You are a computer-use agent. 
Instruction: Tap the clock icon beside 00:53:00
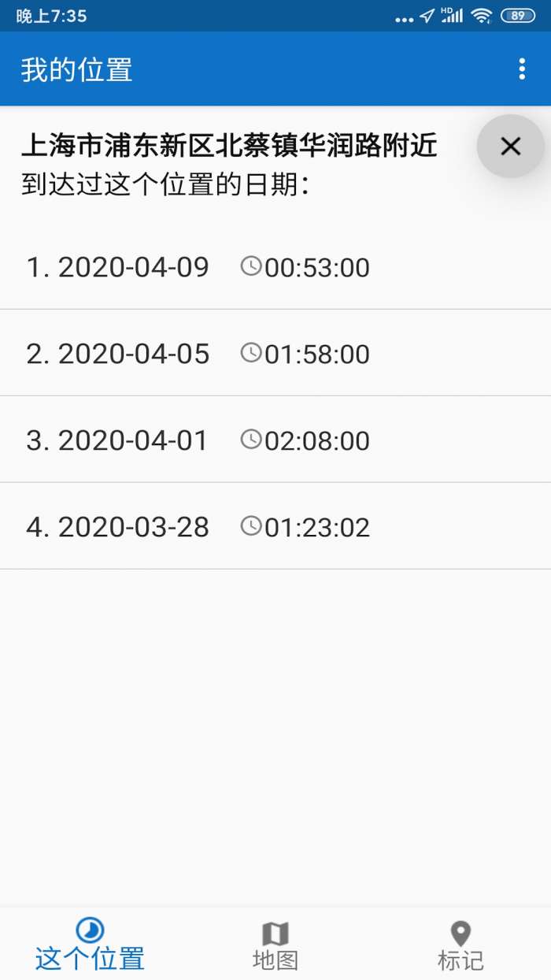point(250,266)
